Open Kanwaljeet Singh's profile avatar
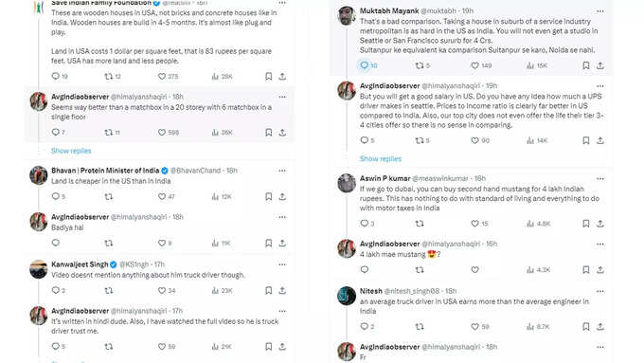The height and width of the screenshot is (363, 644). pos(39,269)
